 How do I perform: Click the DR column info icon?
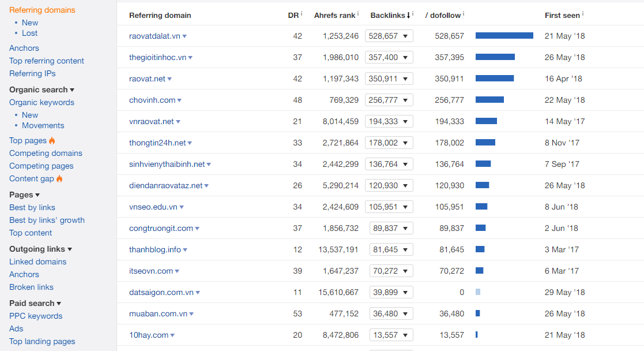(302, 14)
